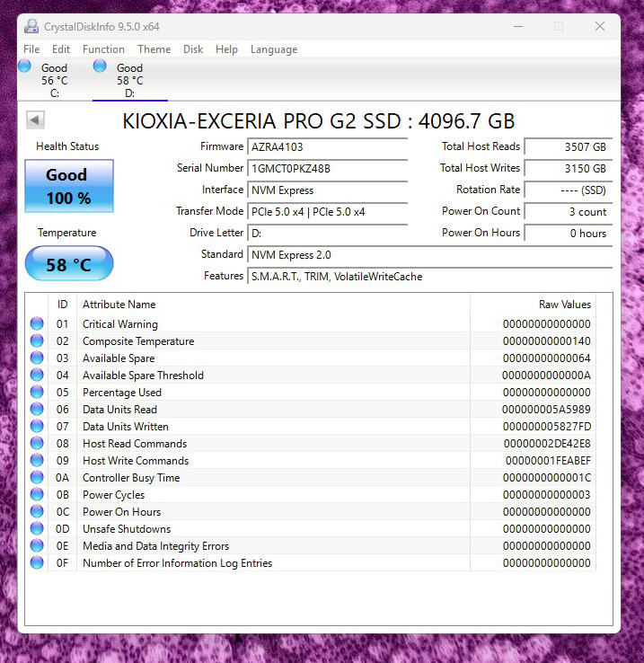This screenshot has height=663, width=644.
Task: Click the CrystalDiskInfo app icon in title bar
Action: click(x=32, y=26)
